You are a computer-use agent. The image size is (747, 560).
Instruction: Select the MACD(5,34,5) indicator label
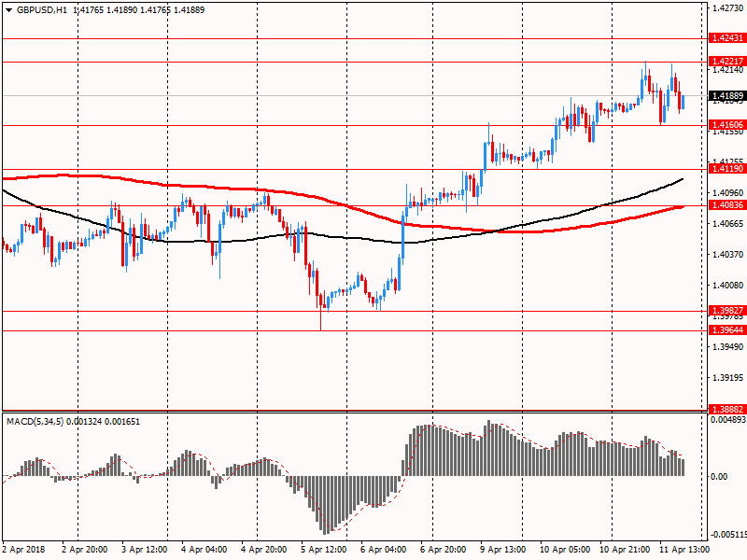[35, 422]
